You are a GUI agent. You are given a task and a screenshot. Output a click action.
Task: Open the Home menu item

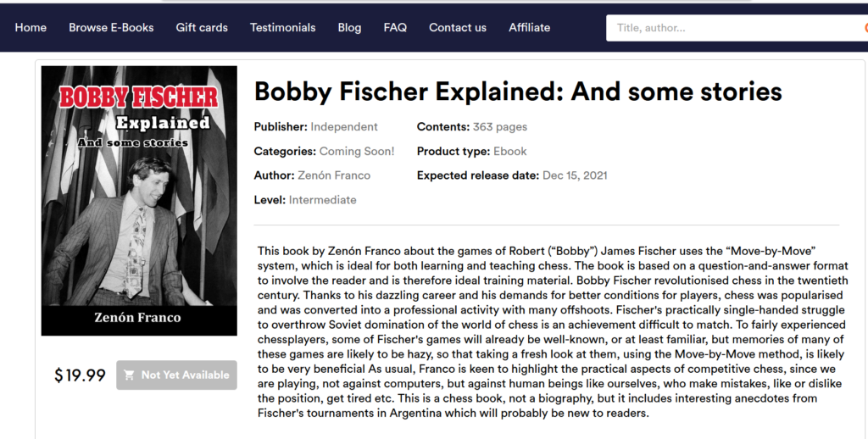coord(31,27)
